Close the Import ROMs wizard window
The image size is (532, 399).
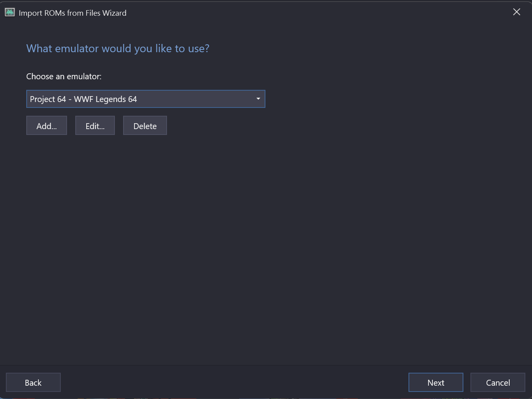tap(517, 12)
